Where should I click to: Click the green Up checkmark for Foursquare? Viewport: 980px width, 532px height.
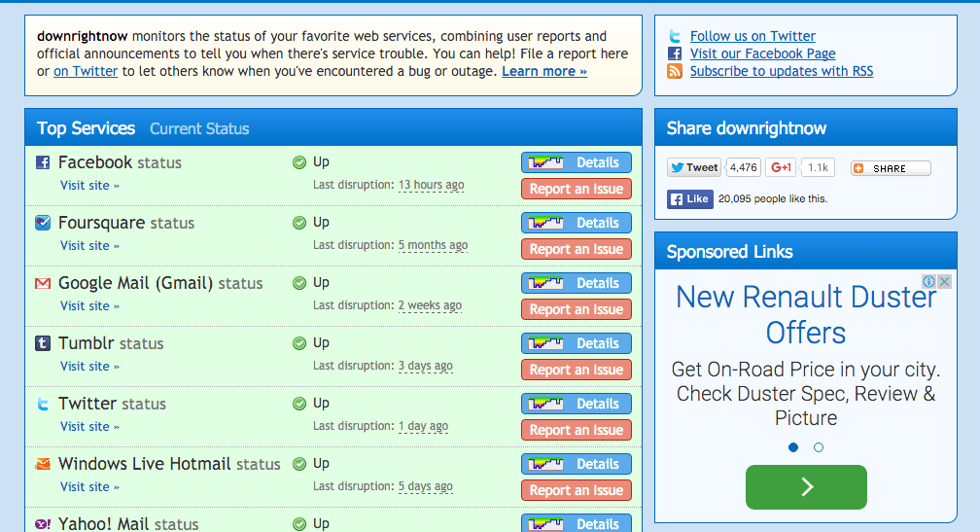(299, 223)
